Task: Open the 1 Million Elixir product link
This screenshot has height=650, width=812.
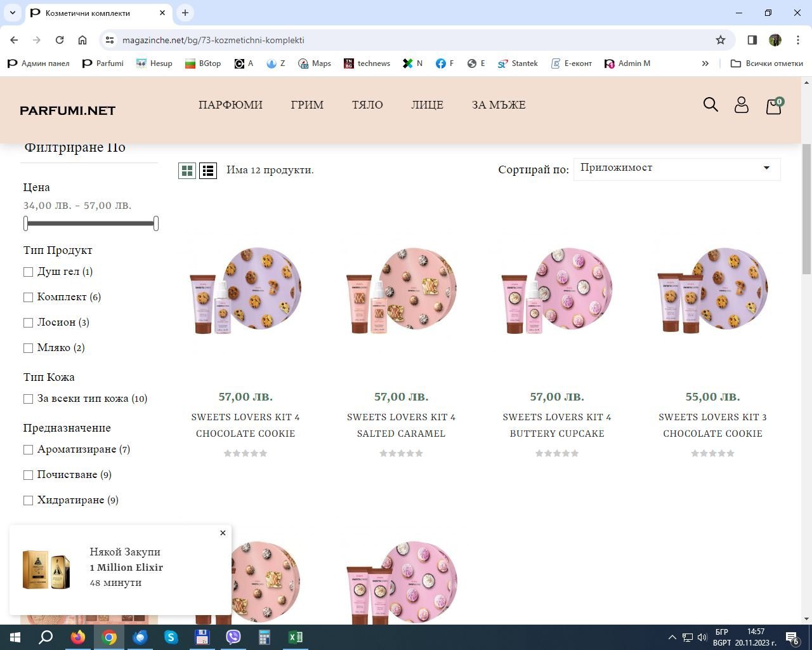Action: tap(126, 567)
